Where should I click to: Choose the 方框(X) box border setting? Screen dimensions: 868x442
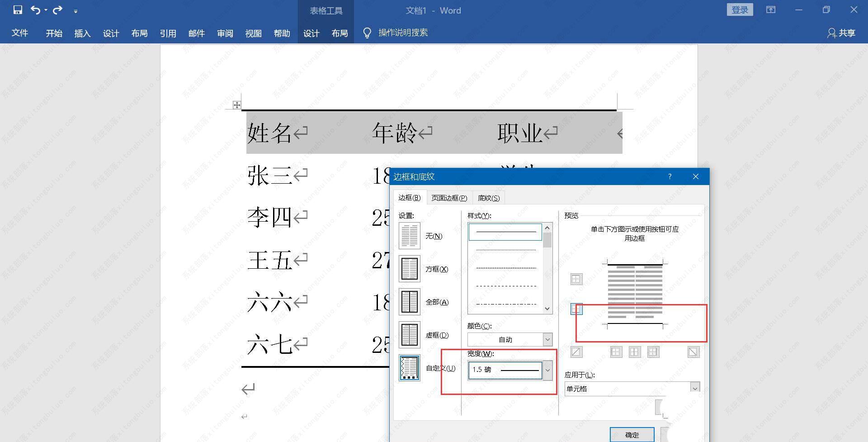click(x=409, y=269)
